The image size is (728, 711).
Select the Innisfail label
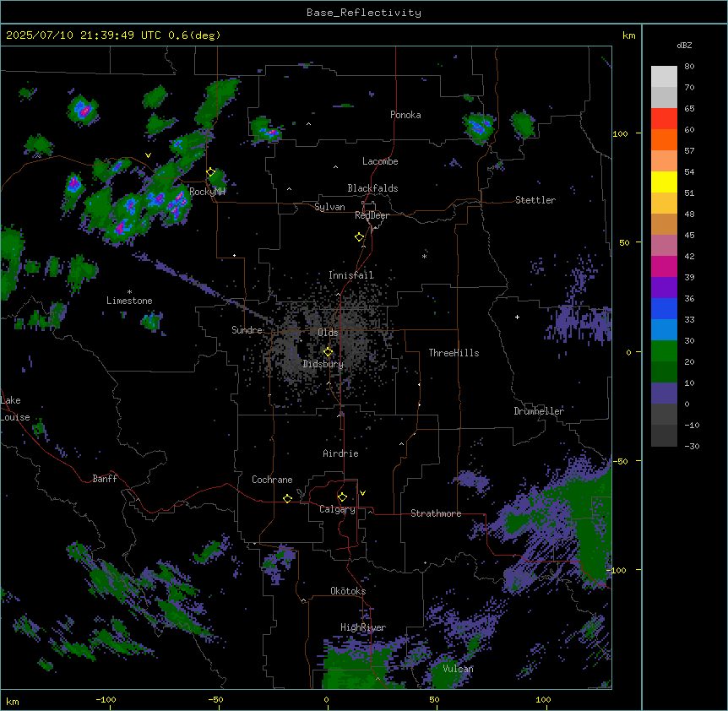pos(351,275)
